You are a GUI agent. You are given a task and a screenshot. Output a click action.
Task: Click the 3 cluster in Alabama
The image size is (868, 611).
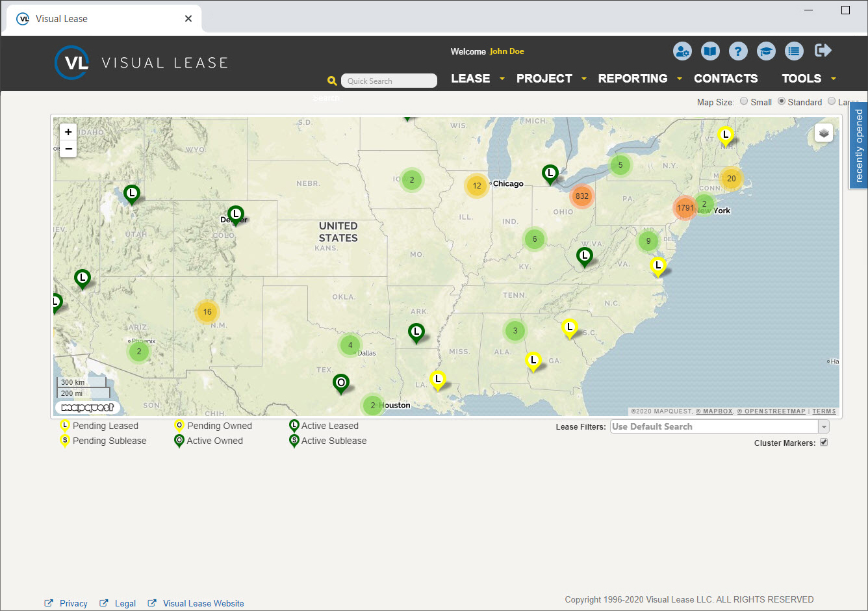click(x=515, y=331)
